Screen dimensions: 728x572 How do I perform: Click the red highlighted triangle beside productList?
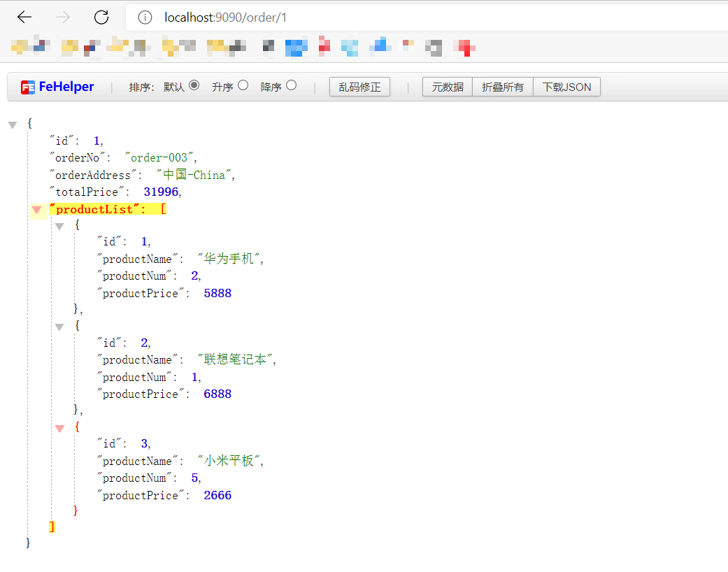click(x=37, y=210)
